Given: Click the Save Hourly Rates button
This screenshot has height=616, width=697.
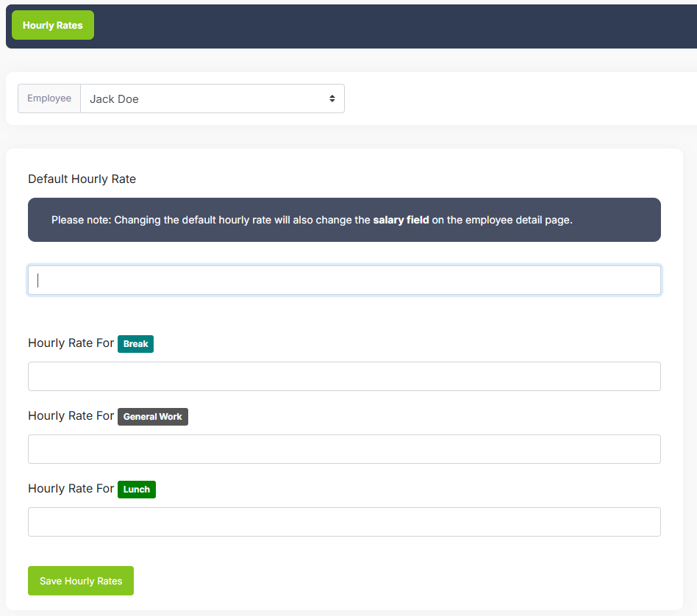Looking at the screenshot, I should pyautogui.click(x=80, y=580).
